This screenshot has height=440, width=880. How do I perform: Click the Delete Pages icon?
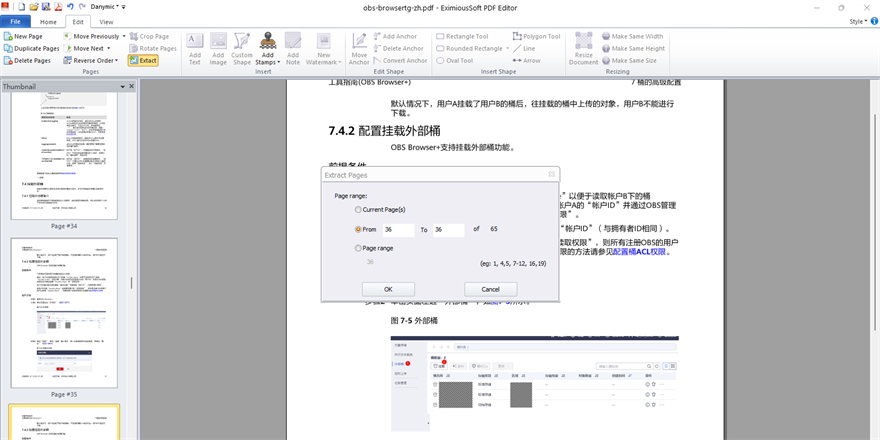point(8,61)
